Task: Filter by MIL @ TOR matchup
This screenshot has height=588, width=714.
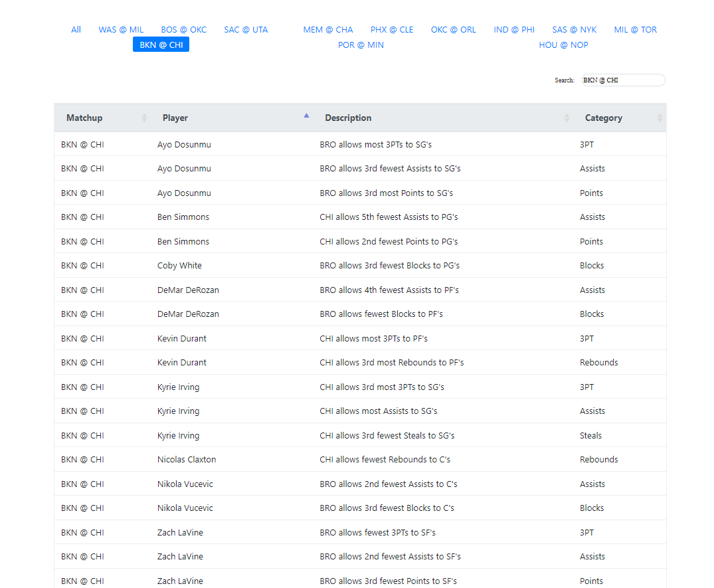Action: coord(635,30)
